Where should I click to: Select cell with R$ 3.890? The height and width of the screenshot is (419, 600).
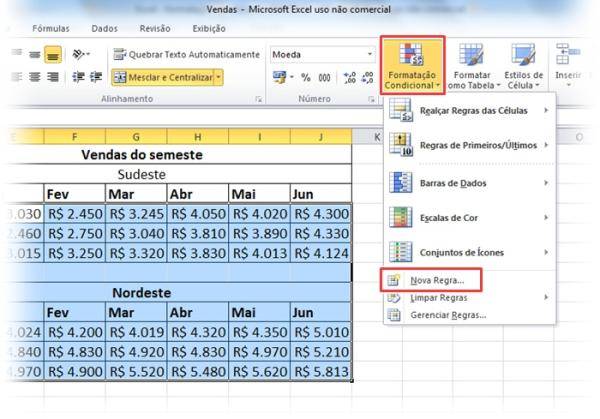click(259, 233)
